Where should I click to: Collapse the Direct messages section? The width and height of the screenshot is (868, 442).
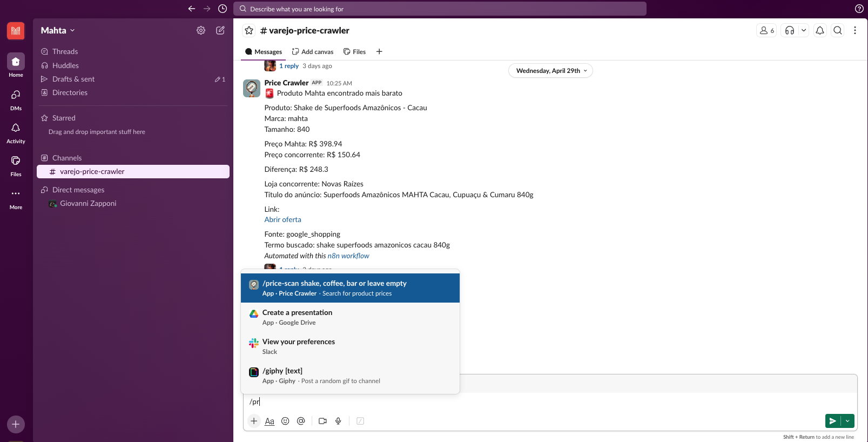78,190
